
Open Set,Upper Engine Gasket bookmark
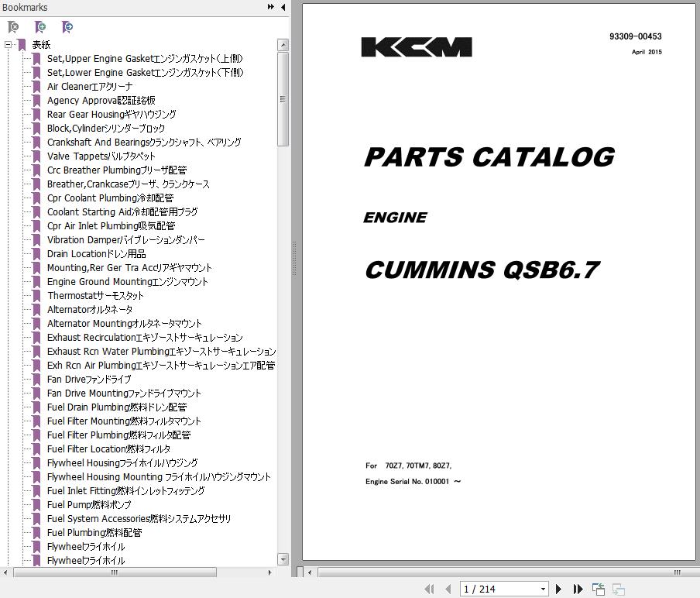click(x=145, y=59)
